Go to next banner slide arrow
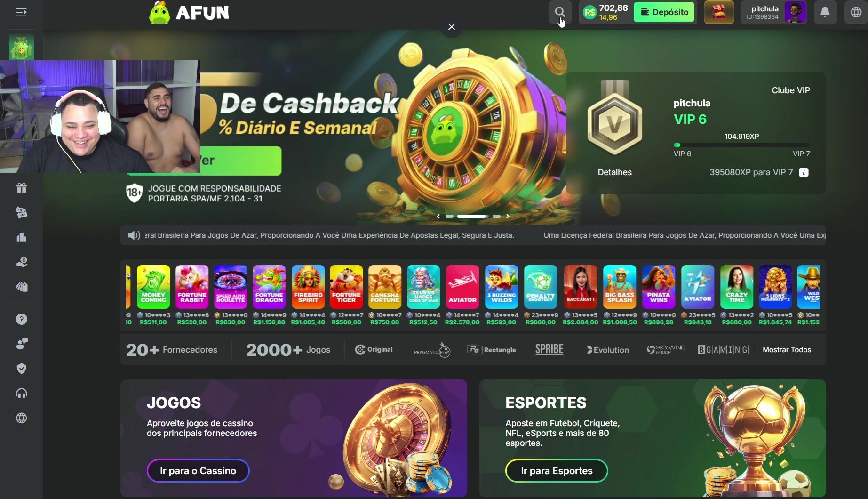Viewport: 868px width, 499px height. (508, 217)
